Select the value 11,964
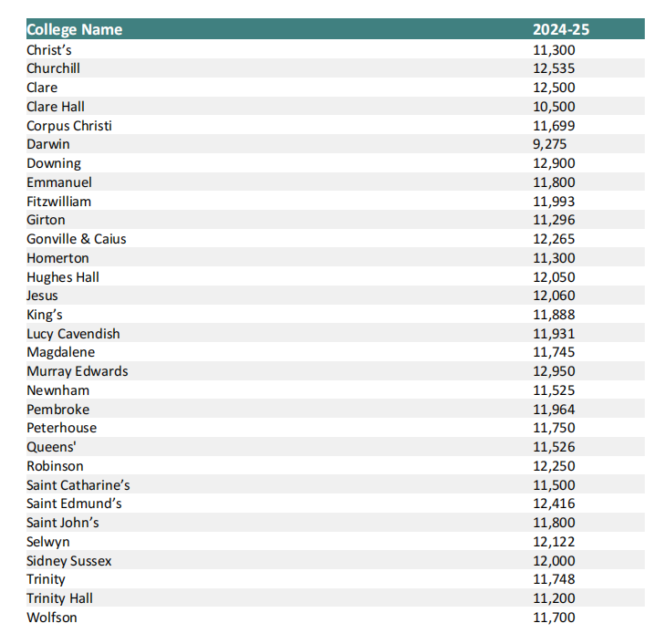645x644 pixels. coord(554,410)
